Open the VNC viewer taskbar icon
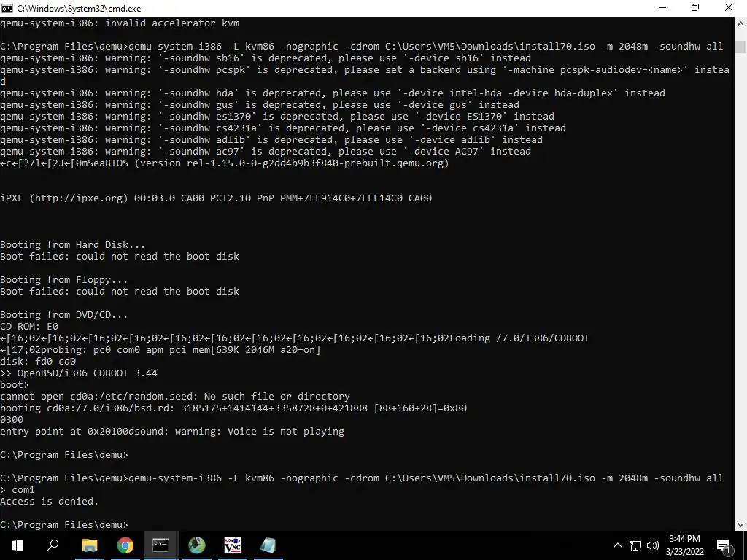This screenshot has height=560, width=747. pyautogui.click(x=233, y=545)
